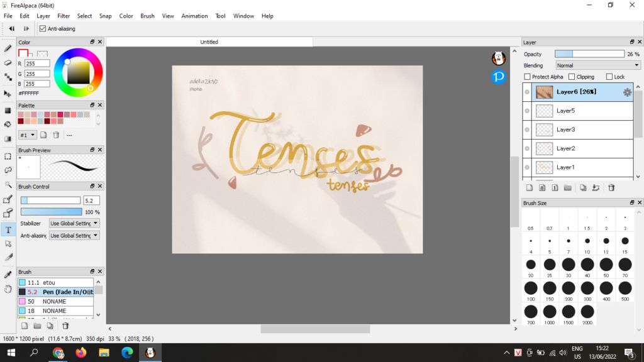Viewport: 644px width, 362px height.
Task: Open the Filter menu
Action: coord(64,16)
